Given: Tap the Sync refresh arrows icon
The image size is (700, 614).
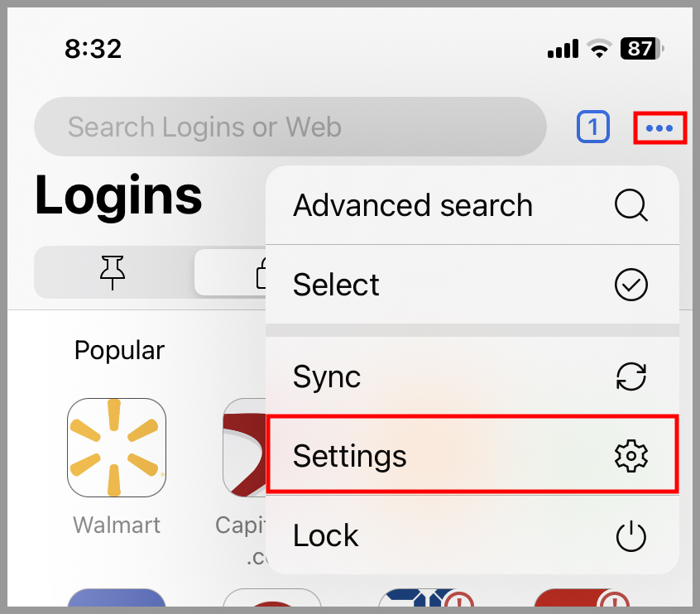Looking at the screenshot, I should coord(631,377).
